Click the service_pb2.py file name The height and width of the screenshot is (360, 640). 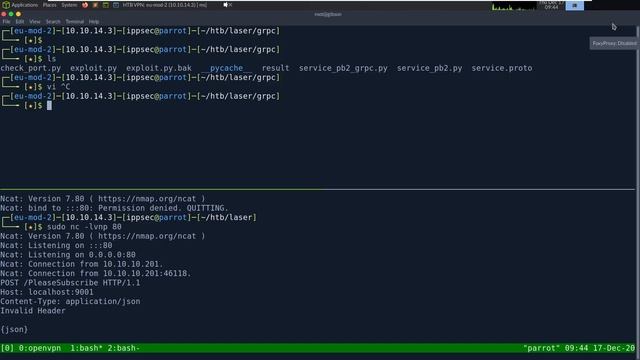pos(429,68)
